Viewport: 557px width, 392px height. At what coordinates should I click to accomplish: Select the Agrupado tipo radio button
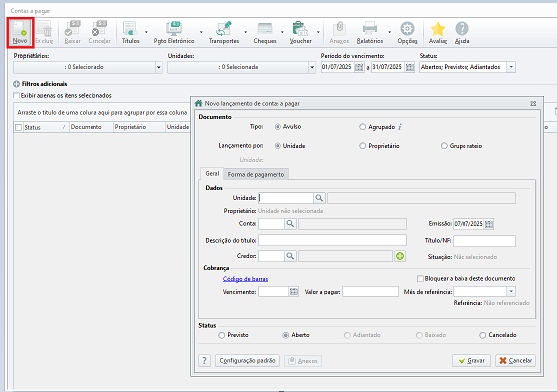(362, 127)
